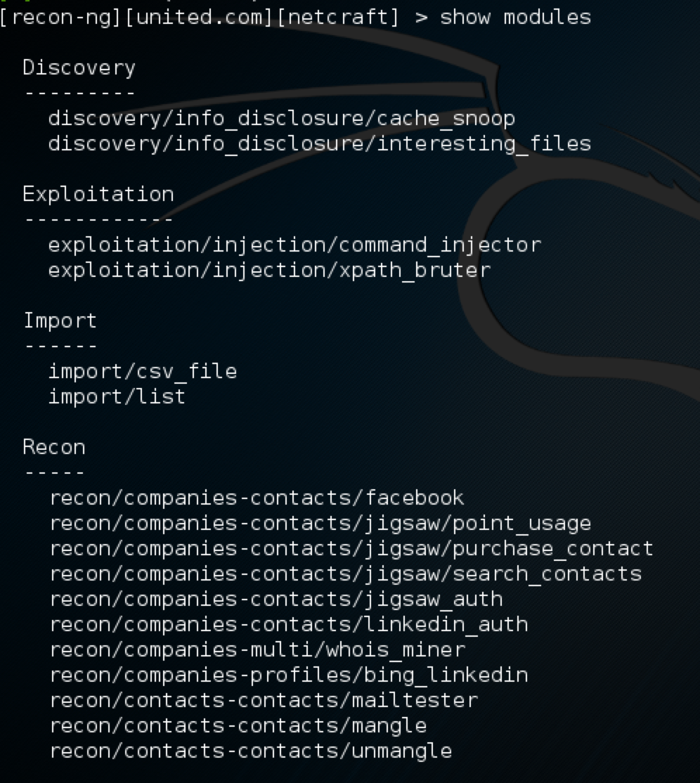Select the cache_snoop module line
This screenshot has width=700, height=783.
click(x=281, y=118)
